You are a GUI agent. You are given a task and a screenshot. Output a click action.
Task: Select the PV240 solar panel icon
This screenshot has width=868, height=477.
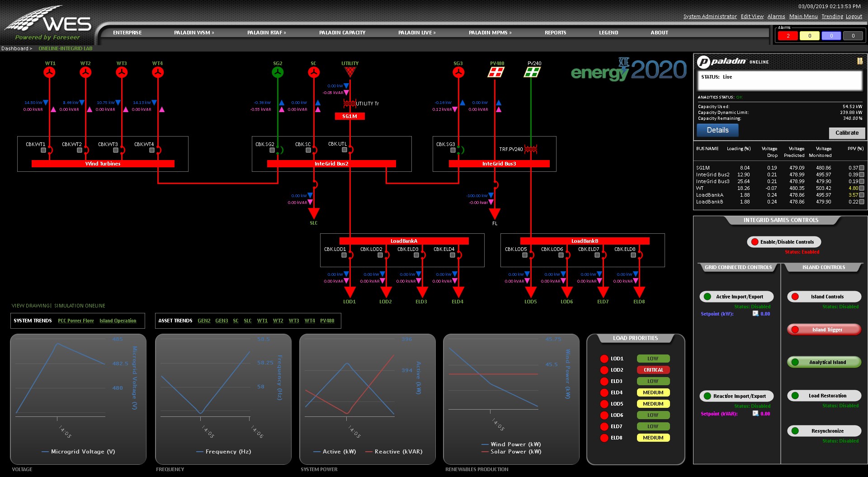[x=532, y=72]
